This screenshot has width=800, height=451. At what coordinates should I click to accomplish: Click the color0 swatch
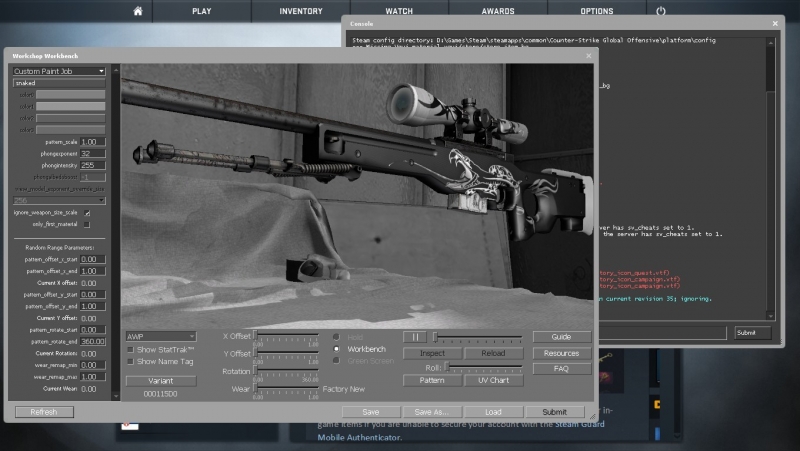click(70, 94)
